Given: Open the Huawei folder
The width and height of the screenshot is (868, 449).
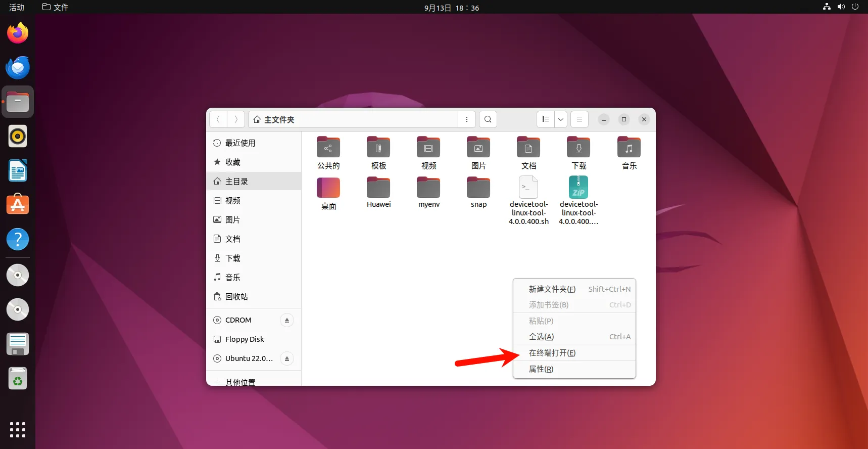Looking at the screenshot, I should [x=378, y=192].
